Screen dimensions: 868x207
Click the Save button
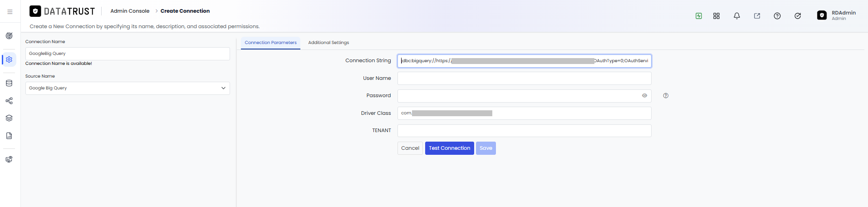[x=486, y=148]
